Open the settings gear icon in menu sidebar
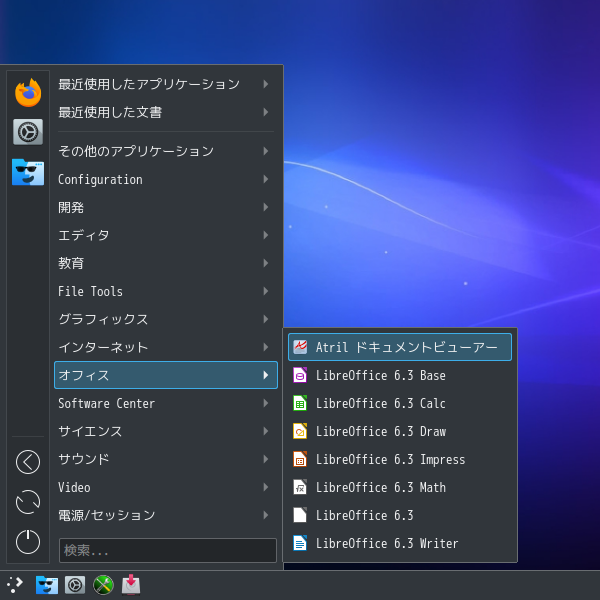Image resolution: width=600 pixels, height=600 pixels. tap(28, 132)
